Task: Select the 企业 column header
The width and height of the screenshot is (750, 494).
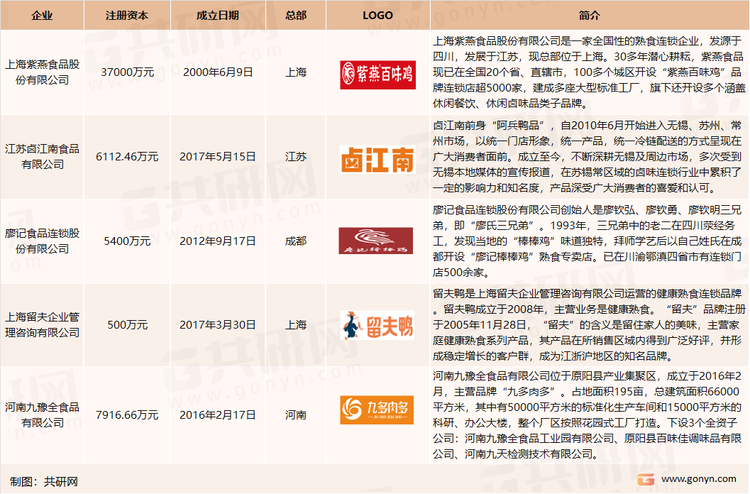Action: click(x=42, y=15)
